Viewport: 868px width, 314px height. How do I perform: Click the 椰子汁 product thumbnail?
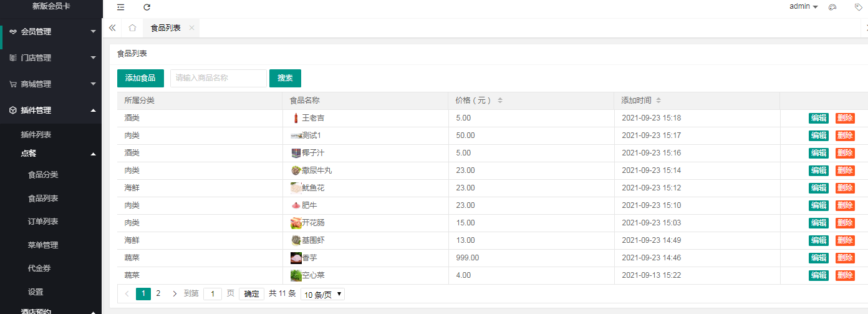[x=296, y=153]
